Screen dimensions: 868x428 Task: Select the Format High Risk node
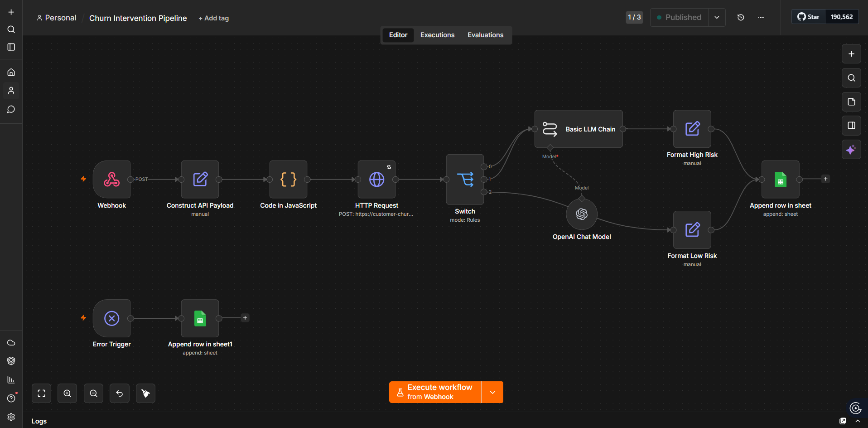pyautogui.click(x=692, y=129)
